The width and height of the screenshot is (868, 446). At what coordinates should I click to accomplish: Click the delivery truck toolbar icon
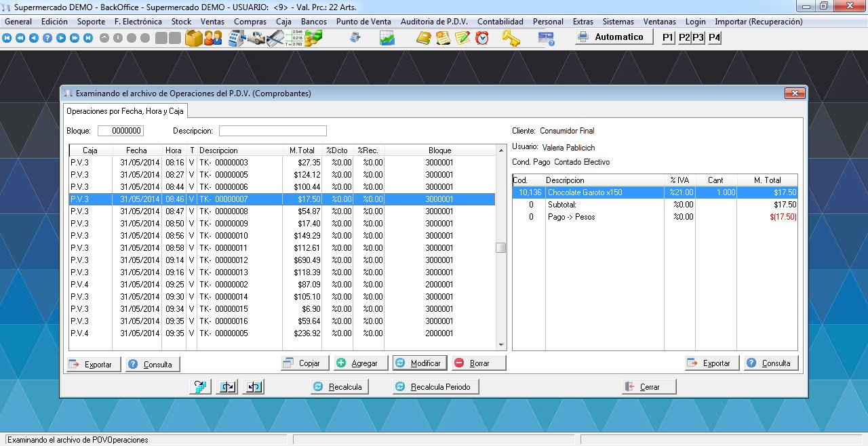[256, 38]
